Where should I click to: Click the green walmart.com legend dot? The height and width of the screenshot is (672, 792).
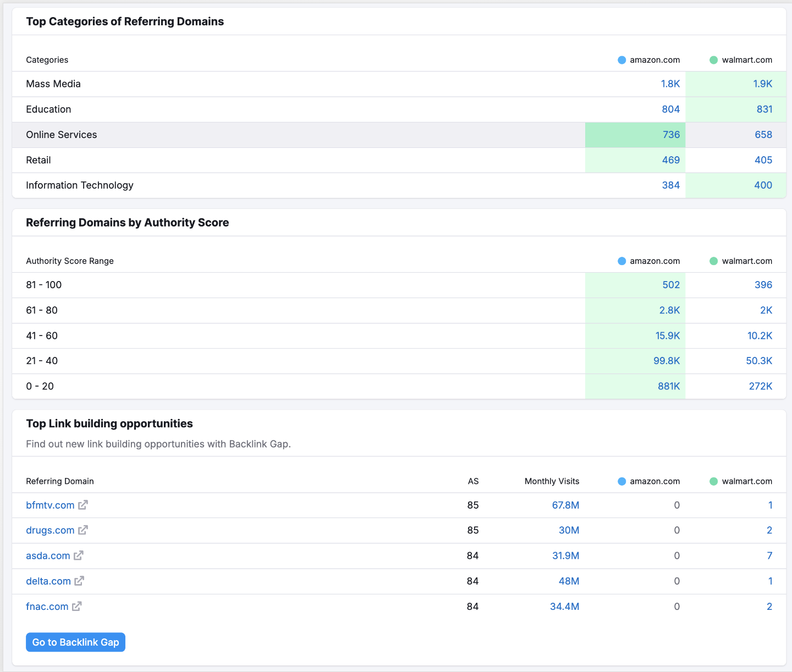[x=713, y=59]
